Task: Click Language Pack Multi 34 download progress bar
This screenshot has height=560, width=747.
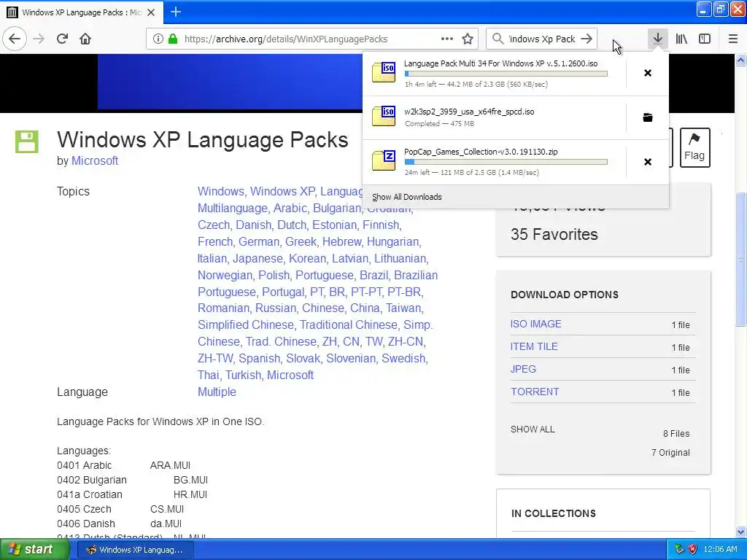Action: [x=506, y=74]
